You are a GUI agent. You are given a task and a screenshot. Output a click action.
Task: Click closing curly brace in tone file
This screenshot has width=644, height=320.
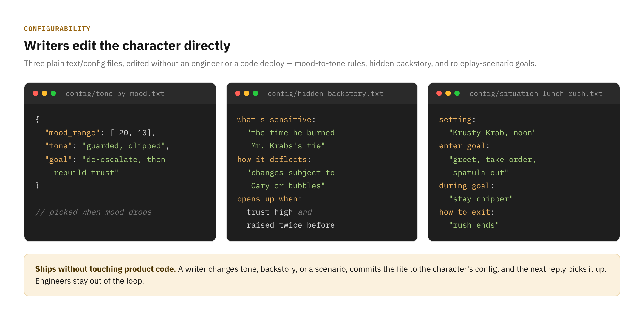click(x=38, y=186)
